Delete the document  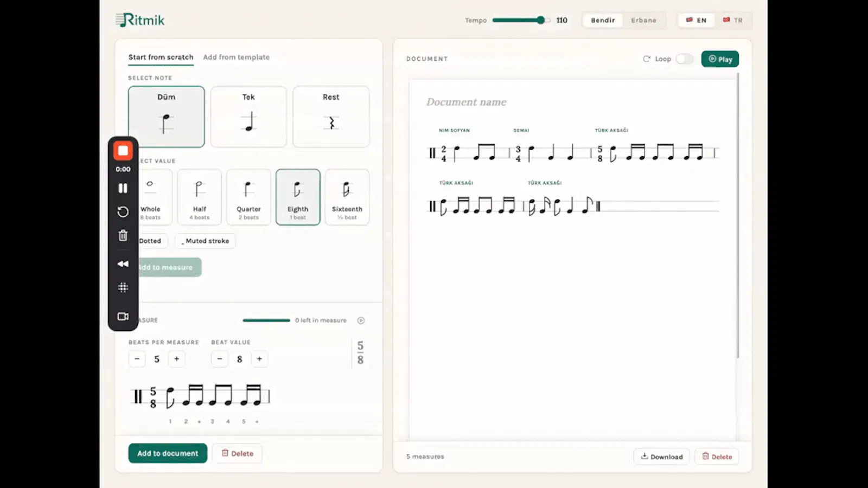(x=717, y=457)
